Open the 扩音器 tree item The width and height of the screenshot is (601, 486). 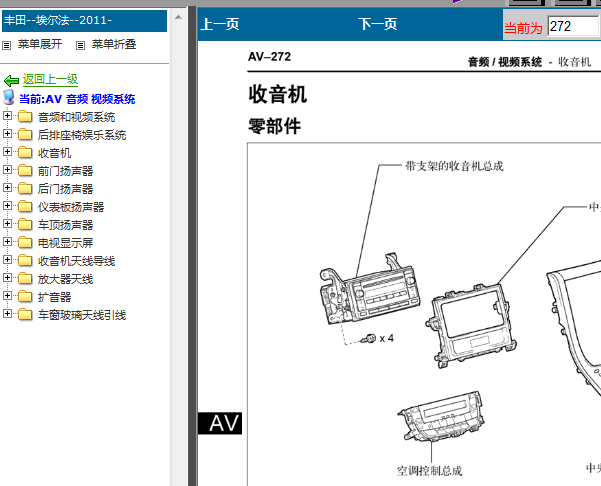coord(54,297)
